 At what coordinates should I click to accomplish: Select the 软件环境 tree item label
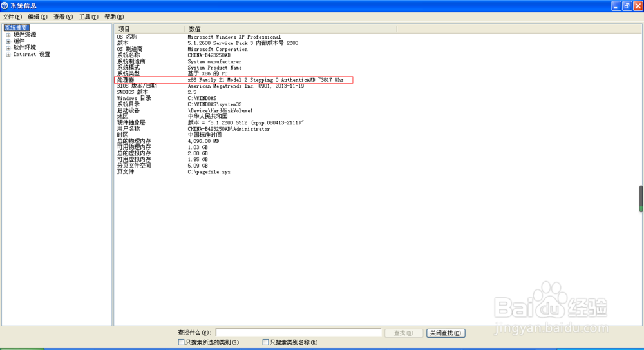pyautogui.click(x=24, y=48)
